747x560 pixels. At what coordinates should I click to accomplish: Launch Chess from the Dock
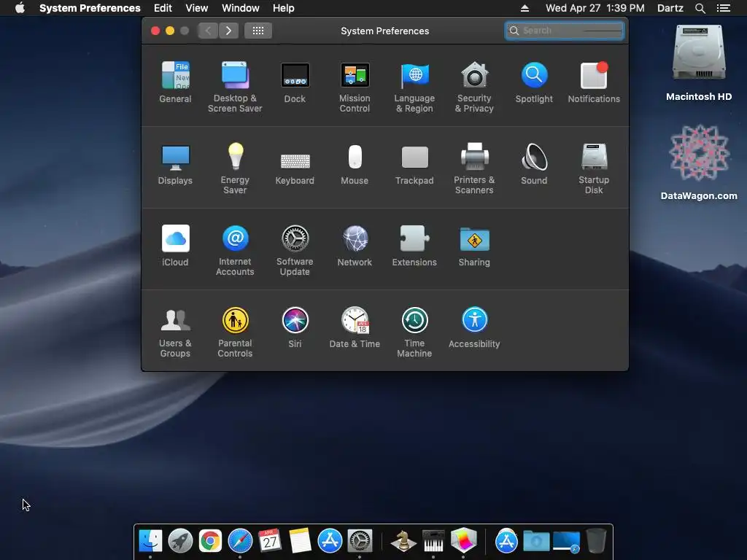pyautogui.click(x=403, y=541)
